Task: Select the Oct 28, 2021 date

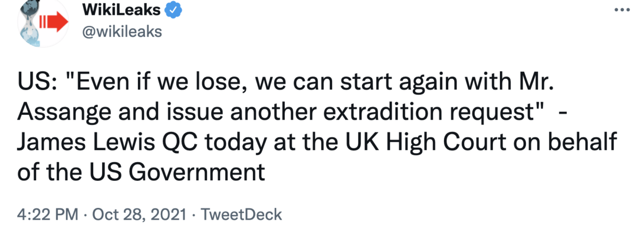Action: pyautogui.click(x=139, y=215)
